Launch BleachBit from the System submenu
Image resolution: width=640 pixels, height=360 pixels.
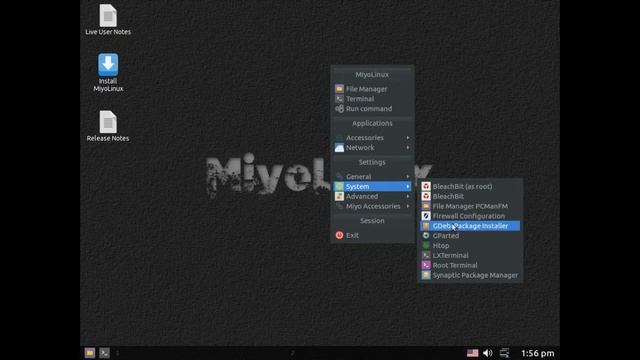click(x=470, y=196)
